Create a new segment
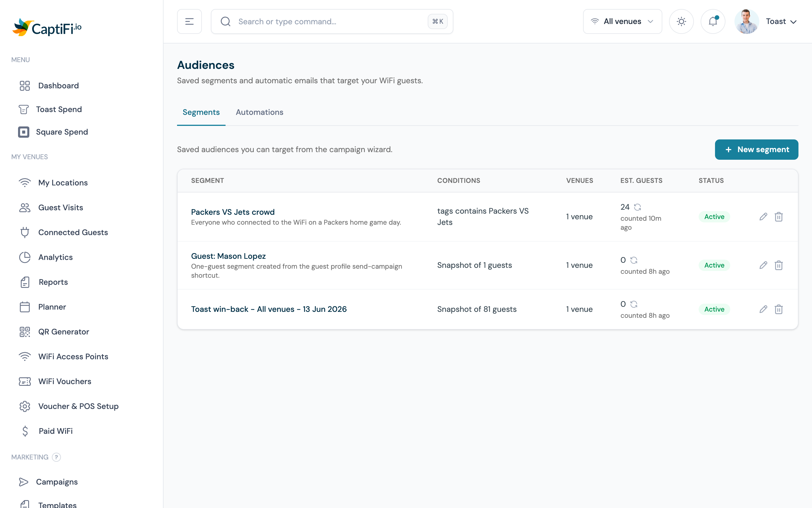The image size is (812, 508). tap(756, 150)
